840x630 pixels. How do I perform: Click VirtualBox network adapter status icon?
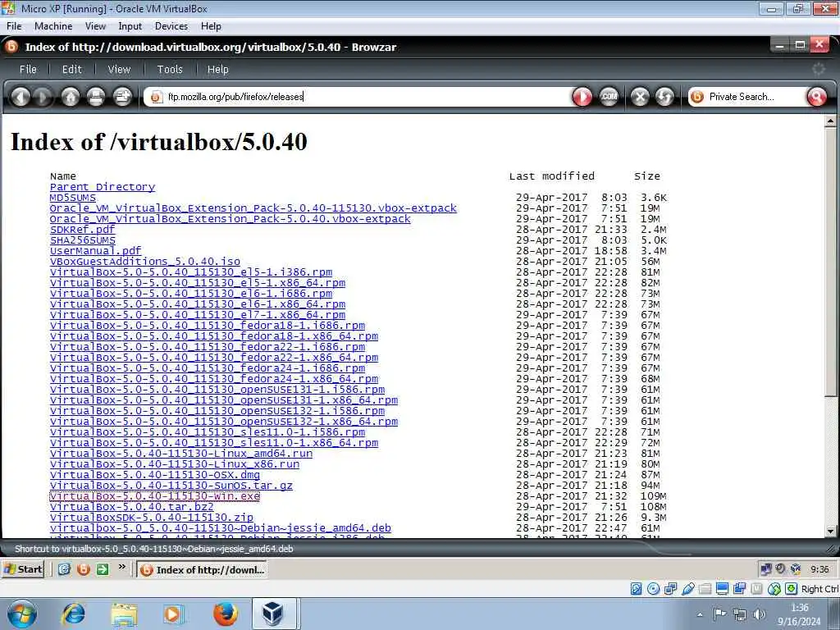click(670, 589)
